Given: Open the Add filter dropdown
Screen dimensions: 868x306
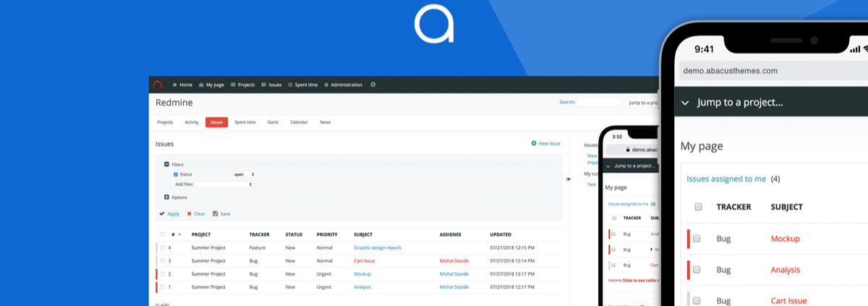Looking at the screenshot, I should [224, 184].
